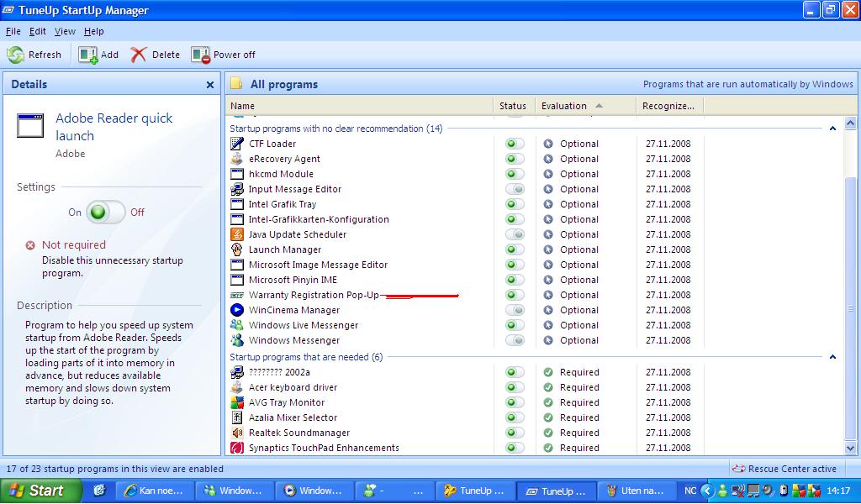Screen dimensions: 861x504
Task: Sort by the Evaluation column header
Action: click(x=585, y=106)
